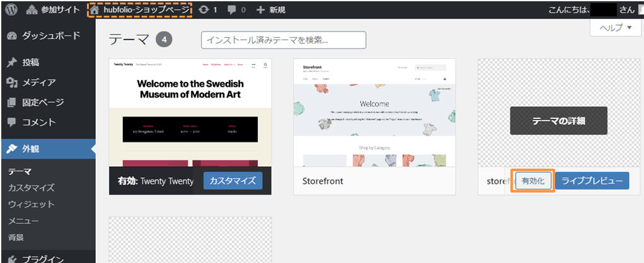The width and height of the screenshot is (644, 263).
Task: Open the 参加サイト menu
Action: (53, 9)
